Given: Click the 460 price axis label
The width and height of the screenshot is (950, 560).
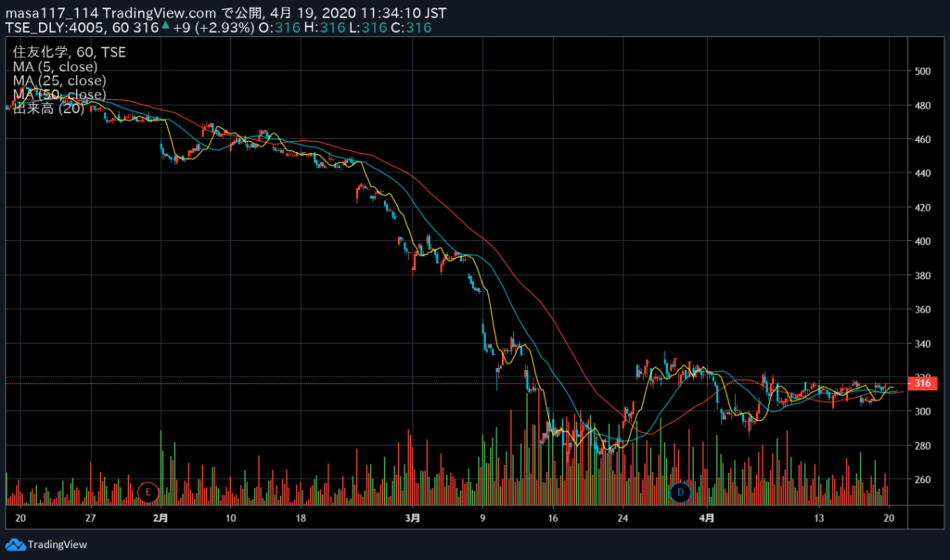Looking at the screenshot, I should pos(922,139).
